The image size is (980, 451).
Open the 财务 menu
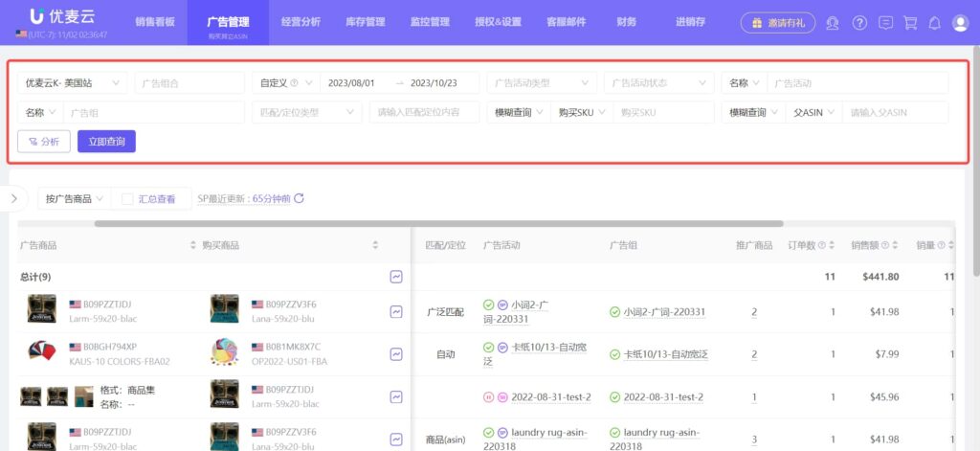[626, 22]
